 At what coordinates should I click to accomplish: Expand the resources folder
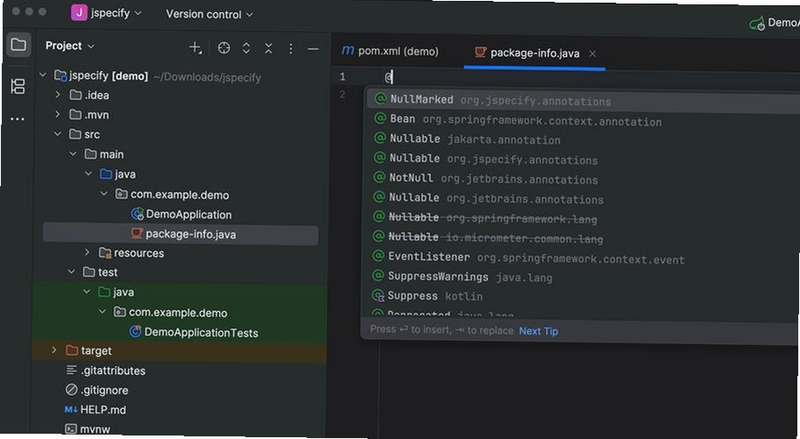click(87, 252)
